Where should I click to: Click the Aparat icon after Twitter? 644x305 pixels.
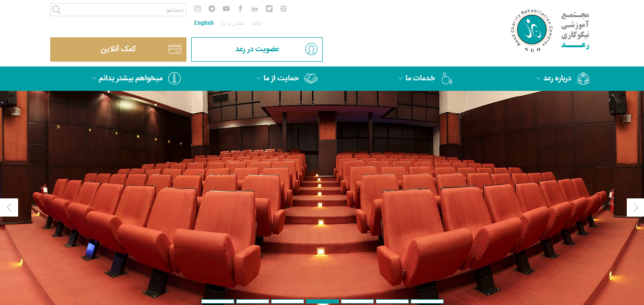(x=284, y=9)
